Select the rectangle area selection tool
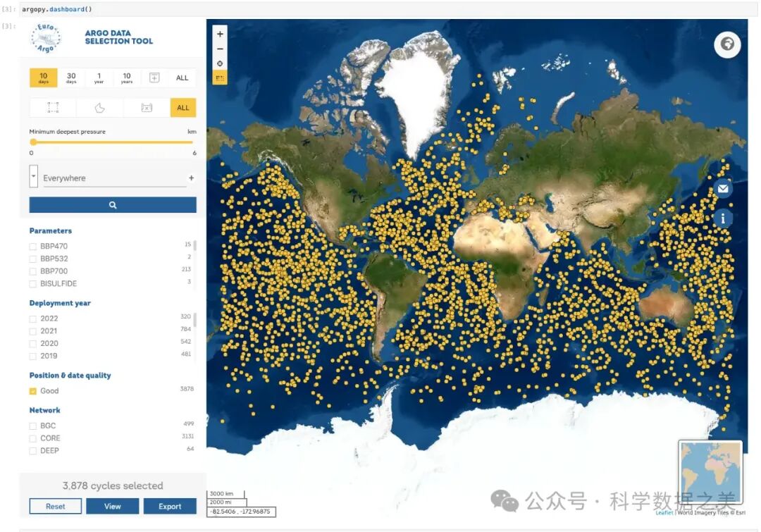761x532 pixels. pyautogui.click(x=53, y=108)
